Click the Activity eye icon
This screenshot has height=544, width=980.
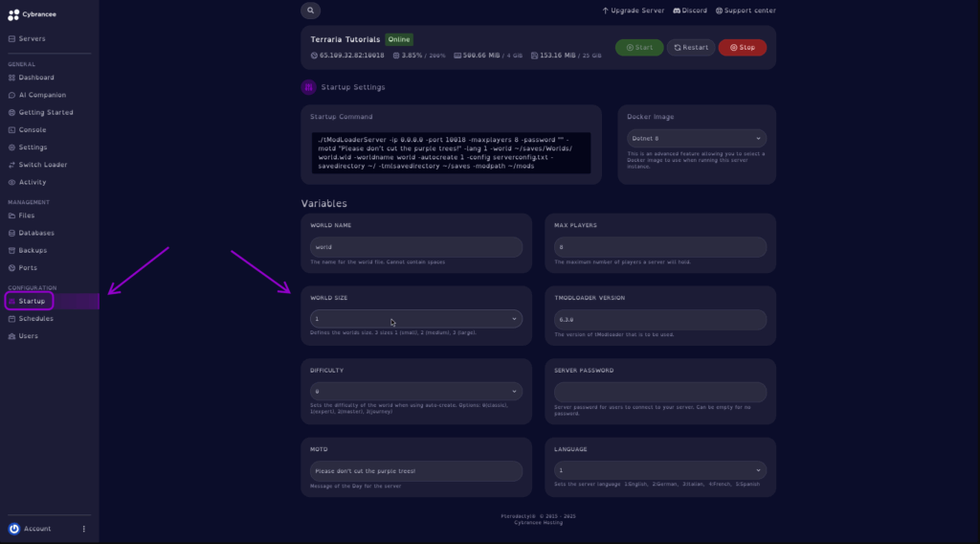(x=11, y=183)
